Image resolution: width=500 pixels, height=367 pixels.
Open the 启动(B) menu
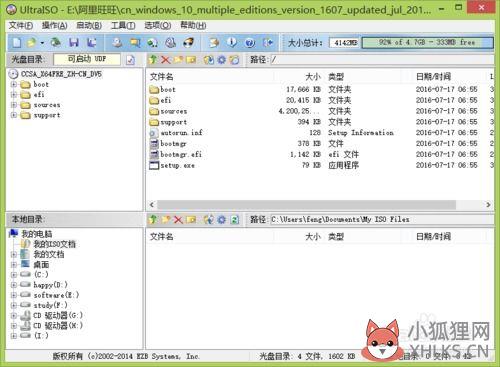pos(89,25)
